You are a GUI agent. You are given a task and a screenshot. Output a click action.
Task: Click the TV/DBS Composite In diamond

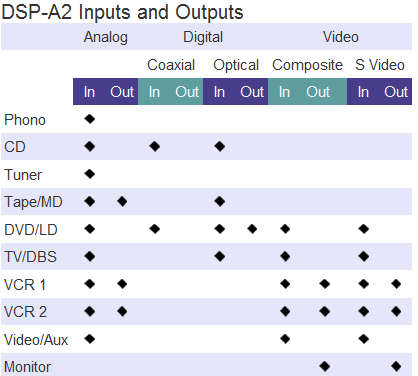click(285, 257)
